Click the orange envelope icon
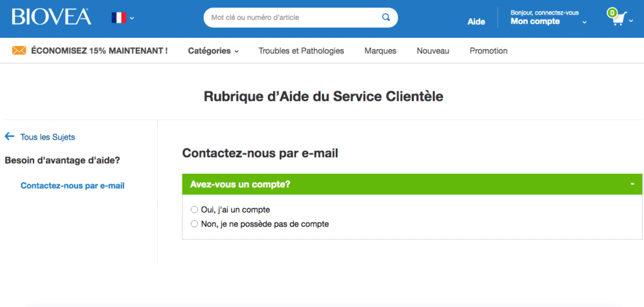This screenshot has height=307, width=644. coord(19,51)
